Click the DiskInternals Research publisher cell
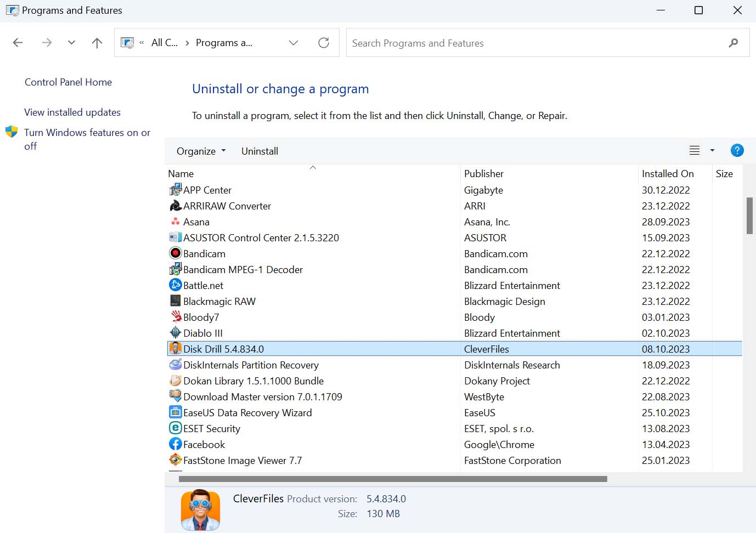This screenshot has height=533, width=756. (512, 365)
